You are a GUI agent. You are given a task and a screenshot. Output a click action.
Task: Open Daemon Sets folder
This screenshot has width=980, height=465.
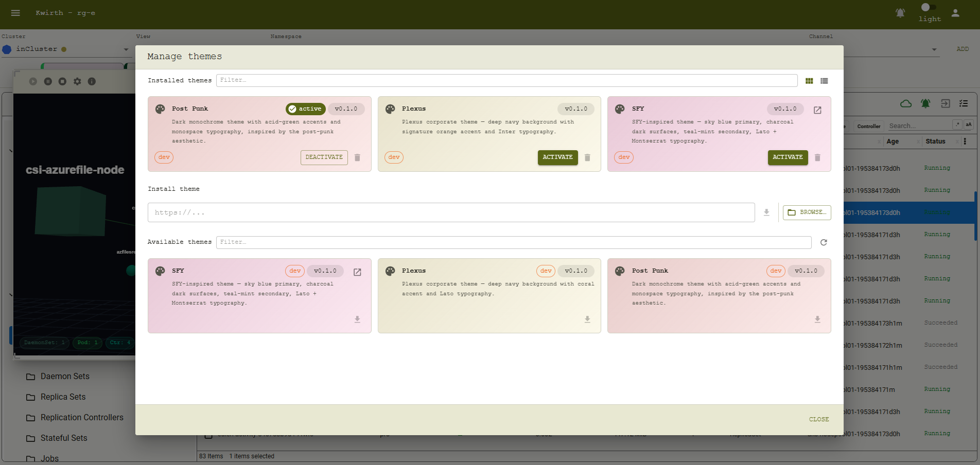coord(65,377)
